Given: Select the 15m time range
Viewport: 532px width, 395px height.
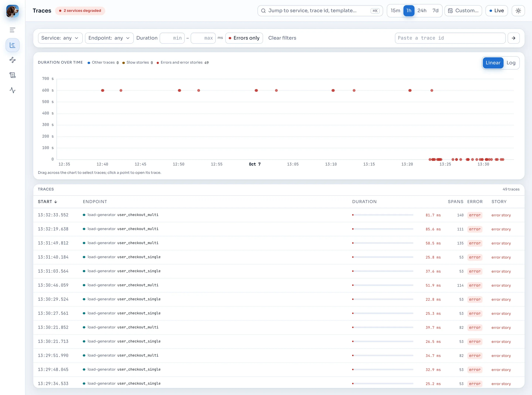Looking at the screenshot, I should 395,11.
